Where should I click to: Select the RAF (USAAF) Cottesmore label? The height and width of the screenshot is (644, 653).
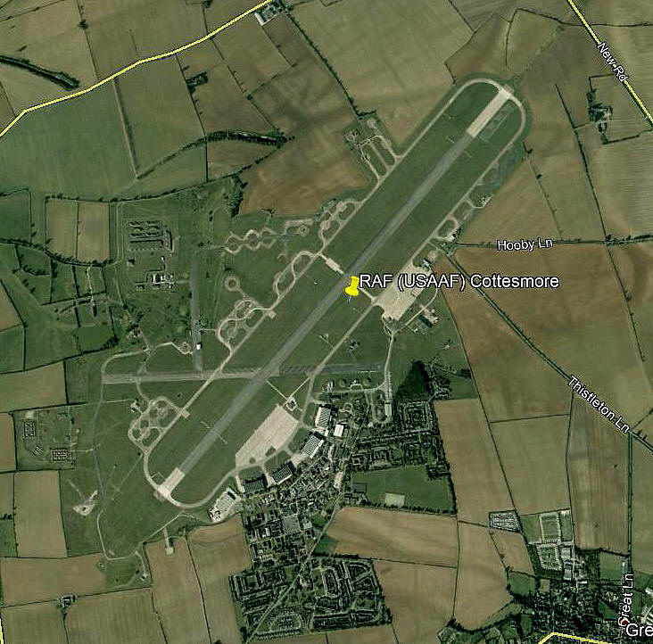point(459,281)
